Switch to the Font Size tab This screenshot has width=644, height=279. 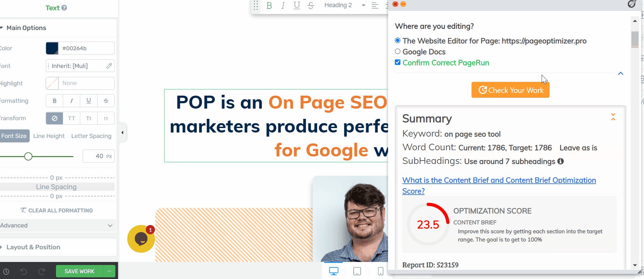pyautogui.click(x=14, y=136)
